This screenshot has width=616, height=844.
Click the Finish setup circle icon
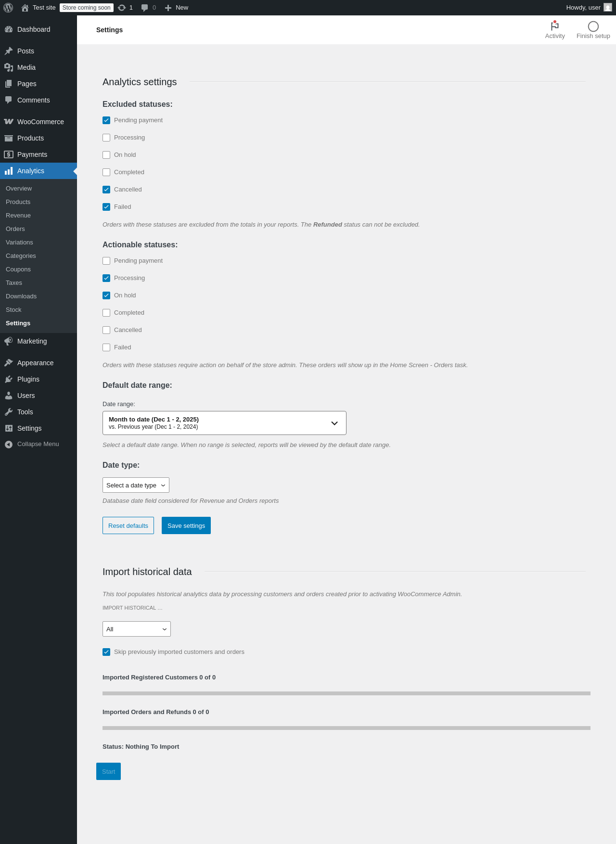pos(593,26)
